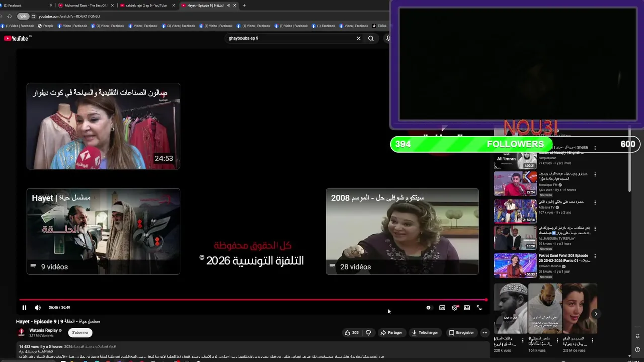Click the video title 'Hayet - Episode 9'
This screenshot has height=362, width=644.
pyautogui.click(x=58, y=322)
